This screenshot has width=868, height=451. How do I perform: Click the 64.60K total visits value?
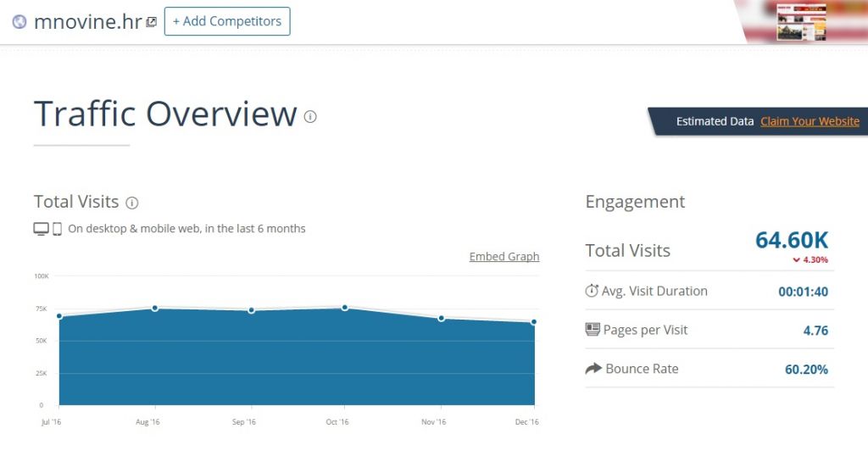[792, 240]
